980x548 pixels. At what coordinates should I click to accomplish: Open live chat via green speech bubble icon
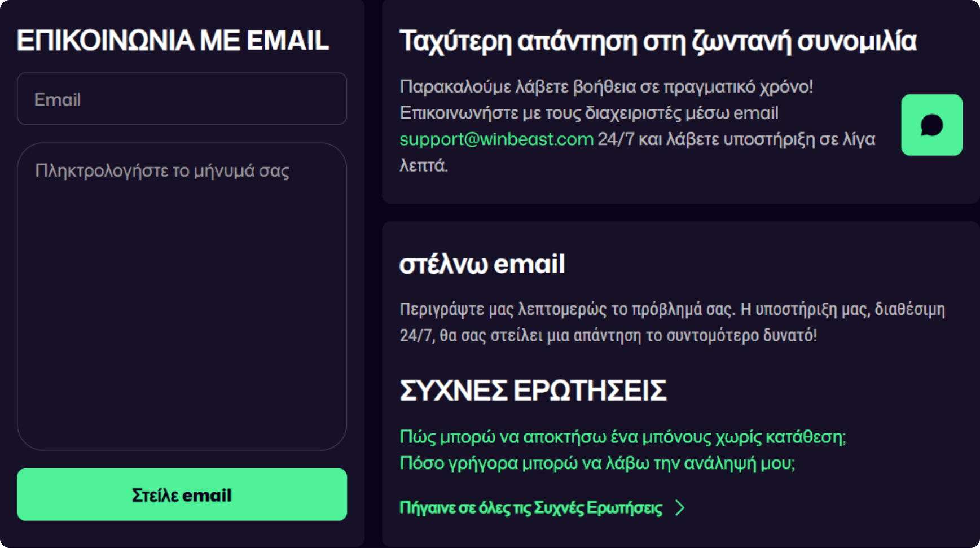coord(931,125)
